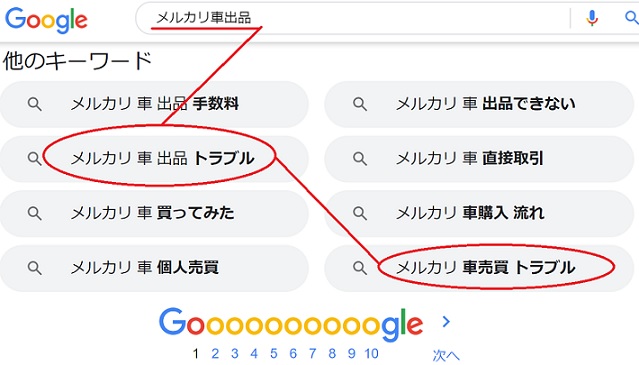Screen dimensions: 639x365
Task: Open related search メルカリ 車 出品 手数料
Action: pyautogui.click(x=154, y=104)
